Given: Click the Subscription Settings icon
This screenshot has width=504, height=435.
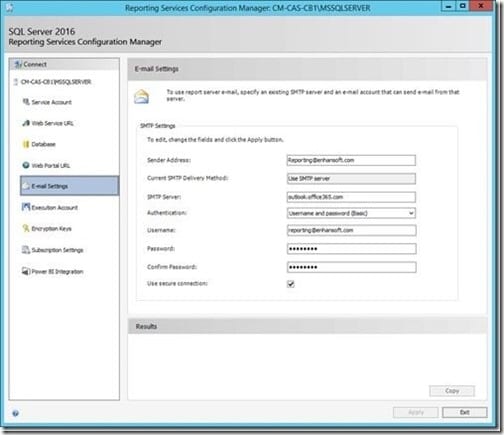Looking at the screenshot, I should point(26,250).
